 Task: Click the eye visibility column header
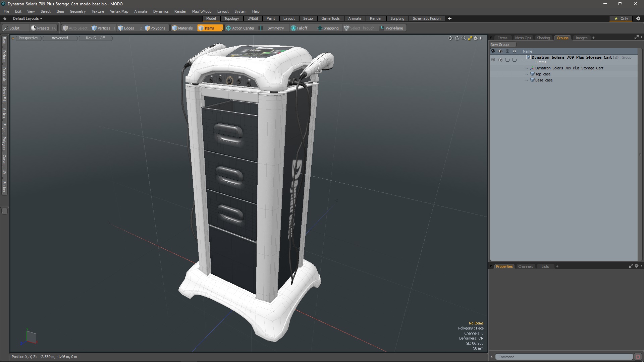click(493, 51)
